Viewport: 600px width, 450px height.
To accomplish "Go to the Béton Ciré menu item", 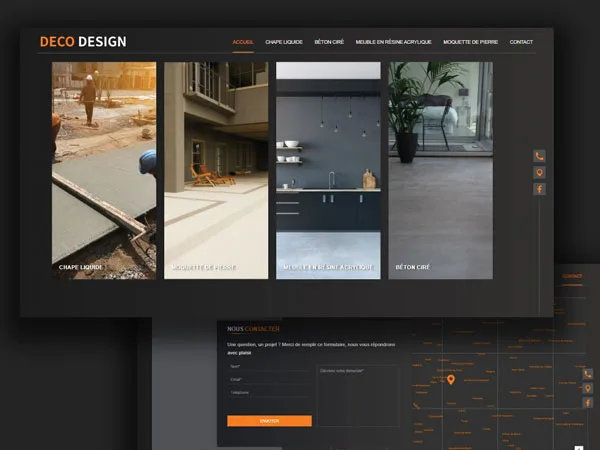I will [x=329, y=42].
